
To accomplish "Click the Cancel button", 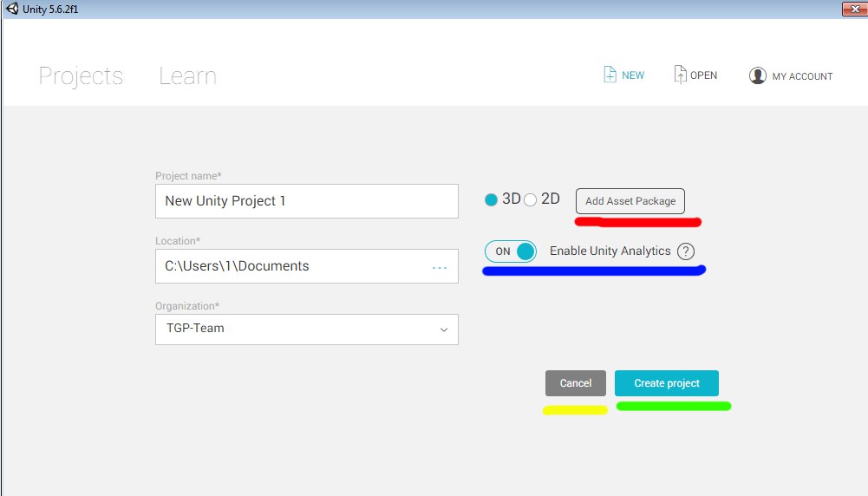I will (576, 383).
